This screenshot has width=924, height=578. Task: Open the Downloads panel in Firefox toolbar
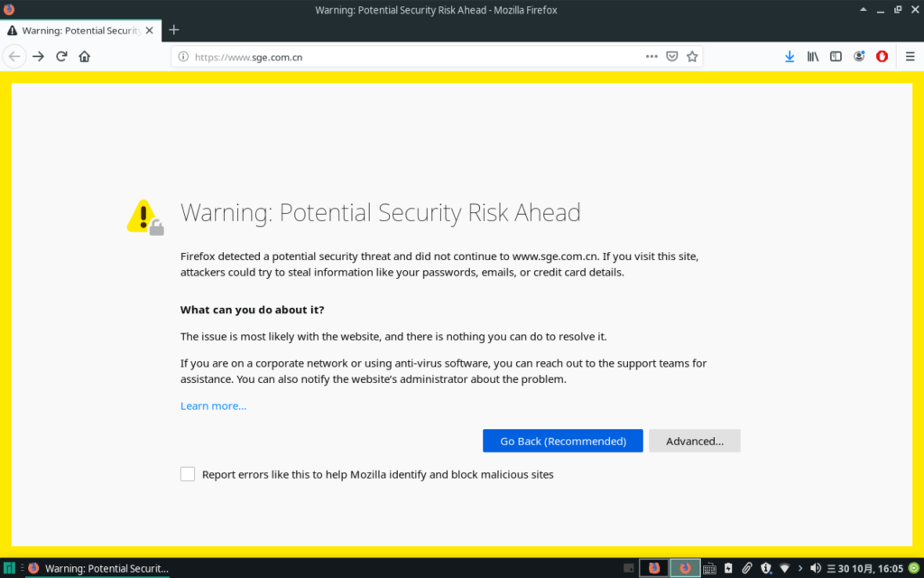point(789,56)
